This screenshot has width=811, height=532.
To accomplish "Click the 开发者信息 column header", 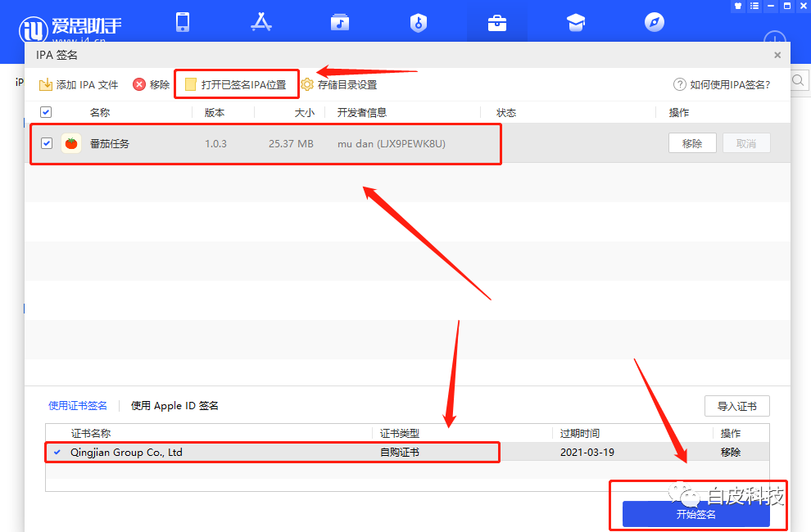I will tap(361, 113).
